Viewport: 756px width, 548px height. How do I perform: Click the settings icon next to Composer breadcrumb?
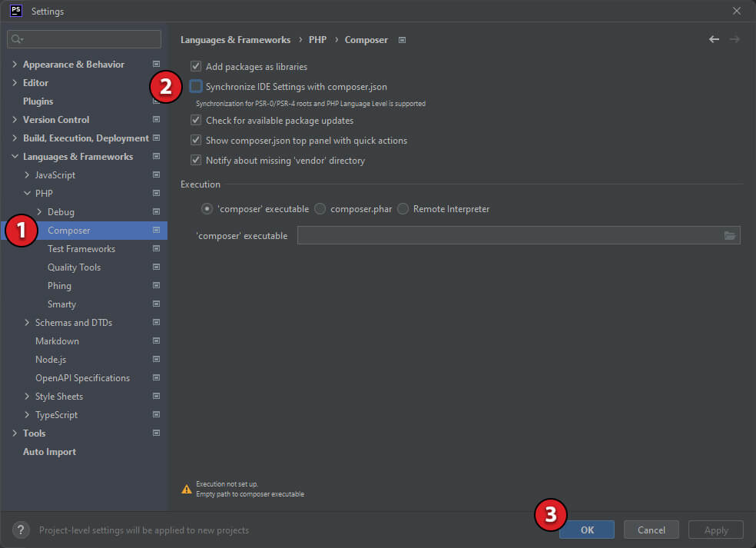coord(402,39)
